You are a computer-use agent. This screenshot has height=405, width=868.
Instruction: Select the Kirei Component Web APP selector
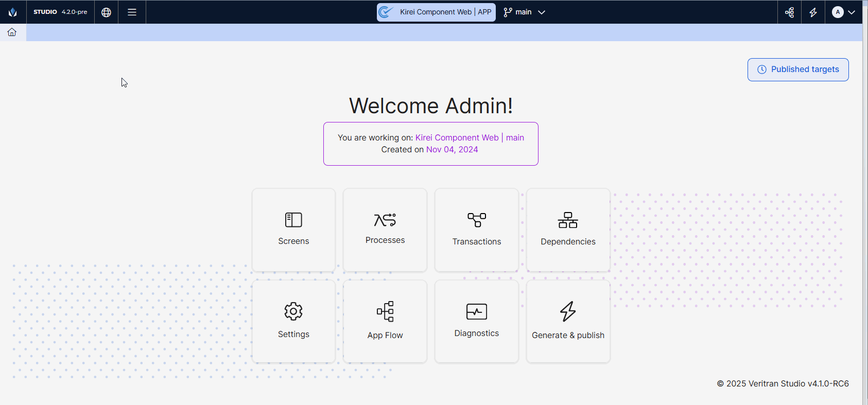[436, 12]
